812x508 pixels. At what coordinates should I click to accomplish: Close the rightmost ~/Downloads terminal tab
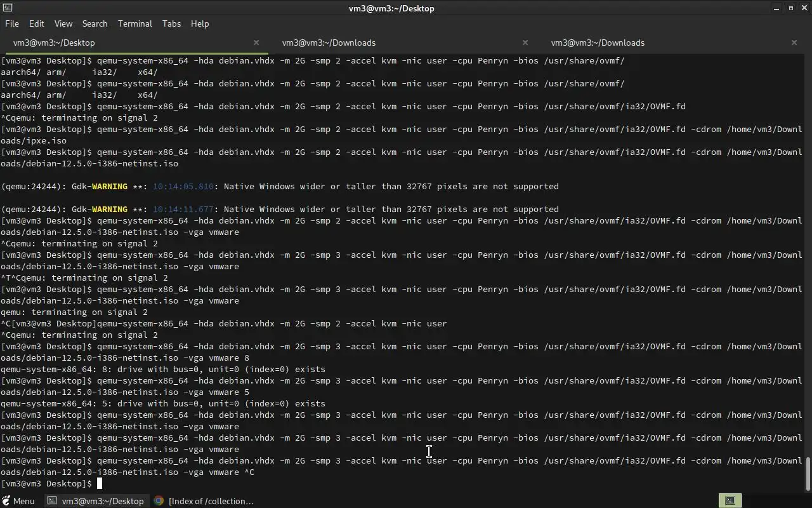tap(794, 43)
